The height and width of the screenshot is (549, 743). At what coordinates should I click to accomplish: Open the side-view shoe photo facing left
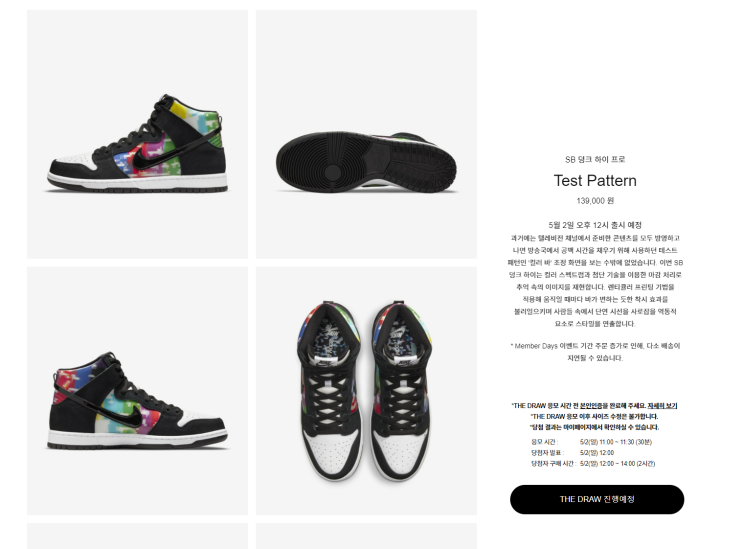[x=137, y=135]
